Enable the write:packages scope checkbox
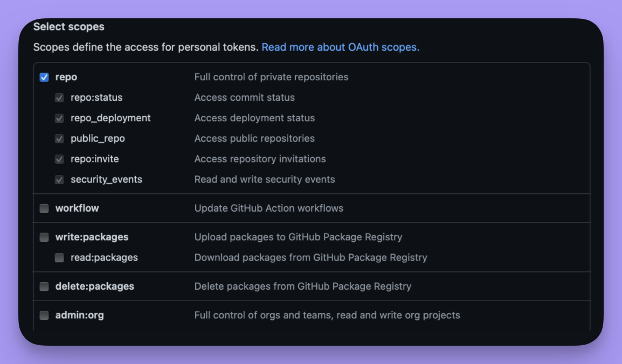 click(44, 237)
